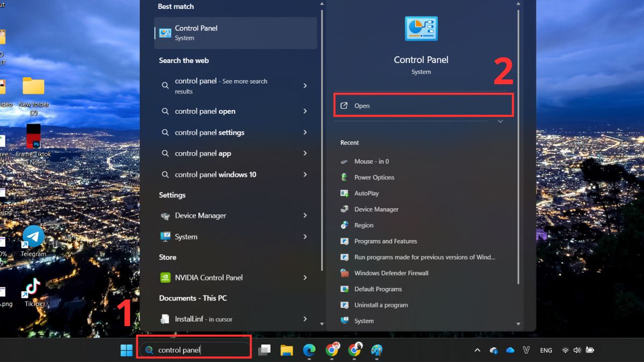Select TikTok desktop shortcut
Screen dimensions: 644x362
33,292
